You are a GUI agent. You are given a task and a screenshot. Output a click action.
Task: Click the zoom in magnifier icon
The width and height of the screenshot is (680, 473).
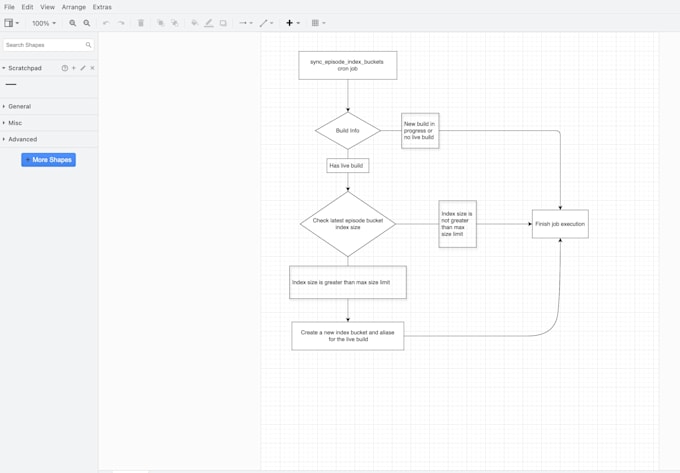tap(72, 23)
